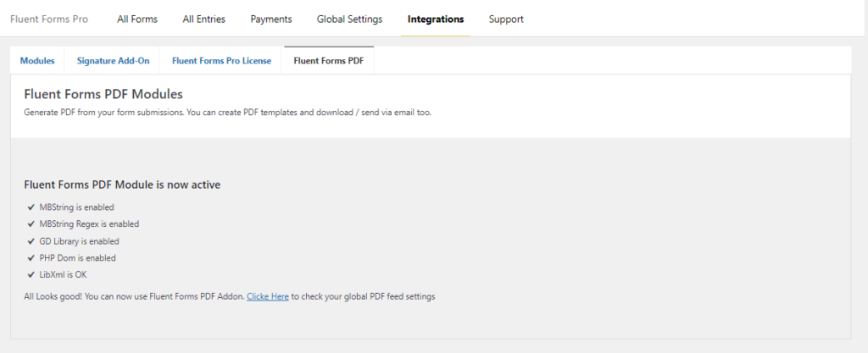Click the 'PHP Dom is enabled' text
The image size is (868, 353).
point(77,258)
